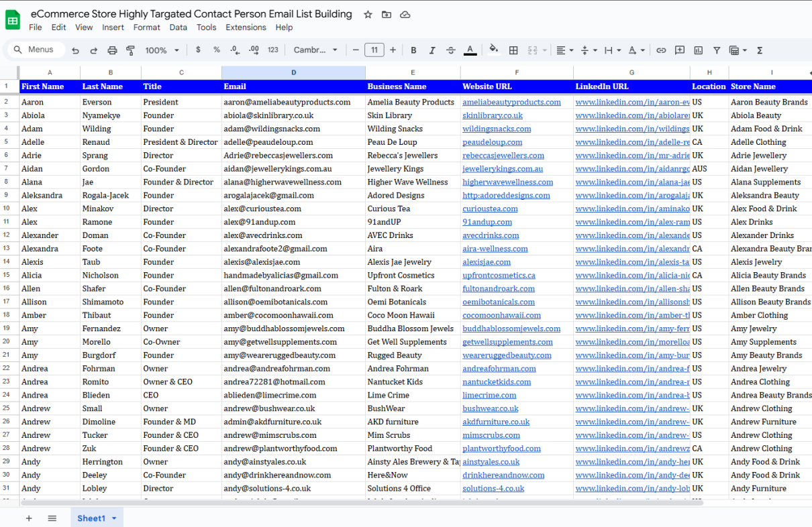This screenshot has width=812, height=527.
Task: Add a new sheet with plus icon
Action: click(x=29, y=518)
